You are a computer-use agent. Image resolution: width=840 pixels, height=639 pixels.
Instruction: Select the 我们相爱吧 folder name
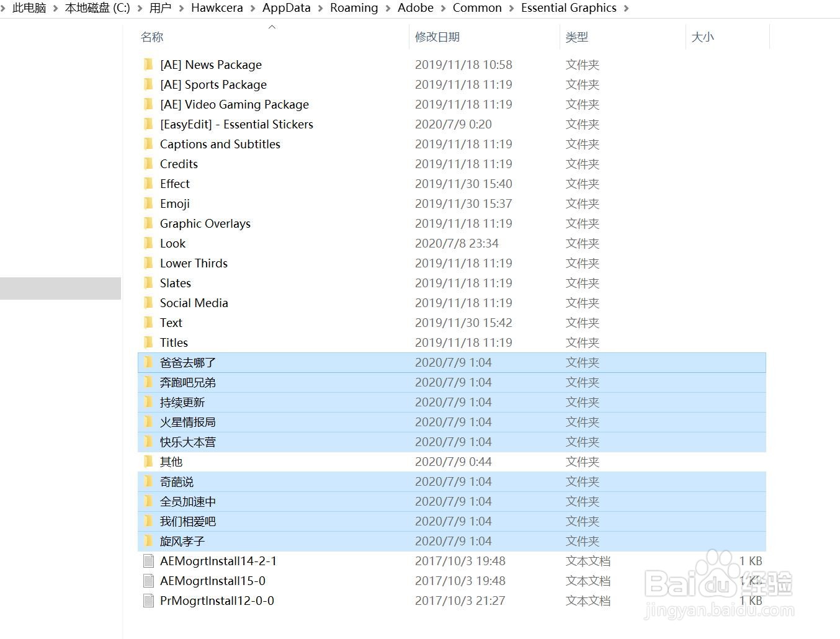click(188, 521)
